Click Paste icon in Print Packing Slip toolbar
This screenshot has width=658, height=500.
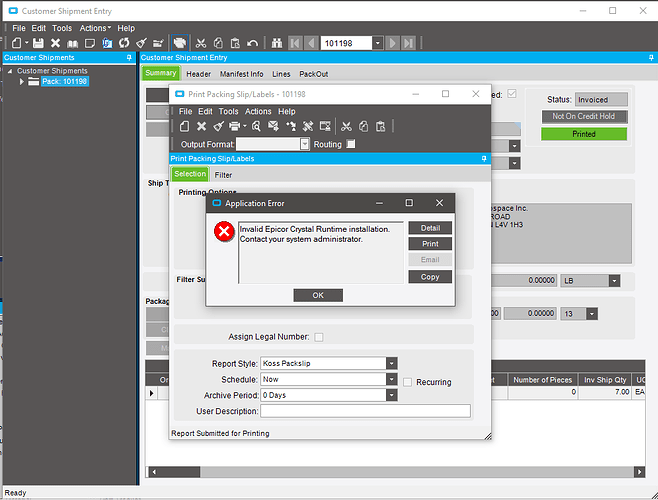coord(381,126)
